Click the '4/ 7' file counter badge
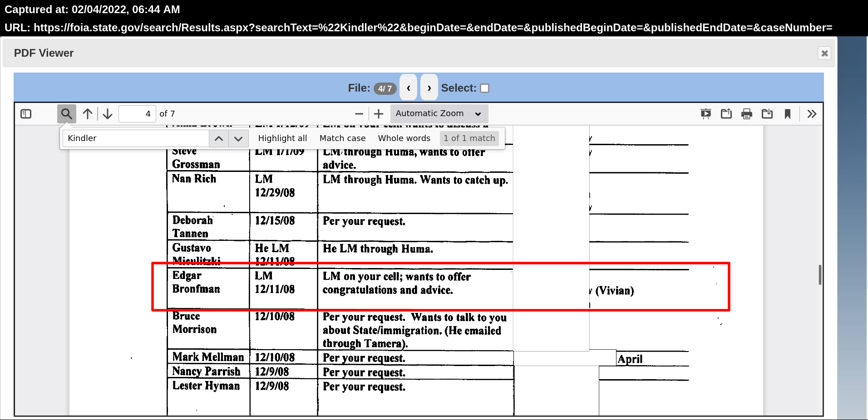This screenshot has width=868, height=420. pyautogui.click(x=385, y=88)
